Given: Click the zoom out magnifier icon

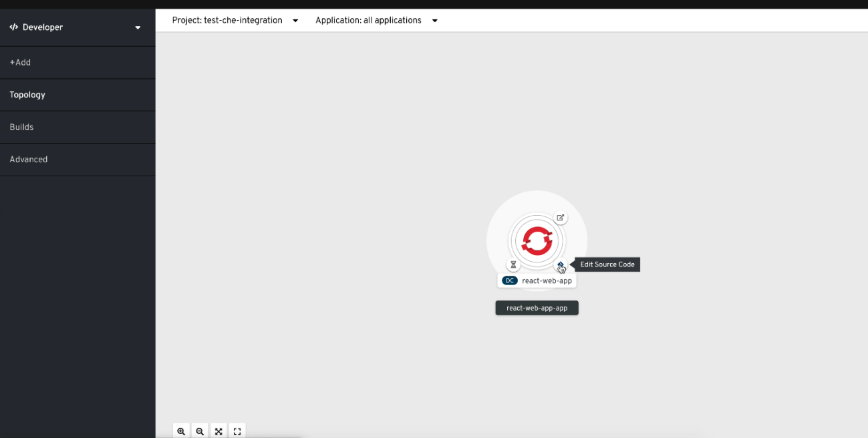Looking at the screenshot, I should point(200,431).
